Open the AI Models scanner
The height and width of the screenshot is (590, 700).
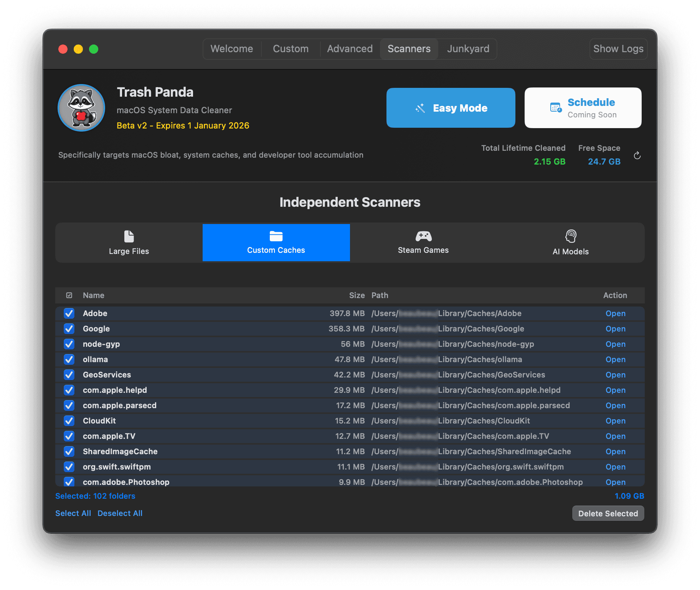pos(570,243)
